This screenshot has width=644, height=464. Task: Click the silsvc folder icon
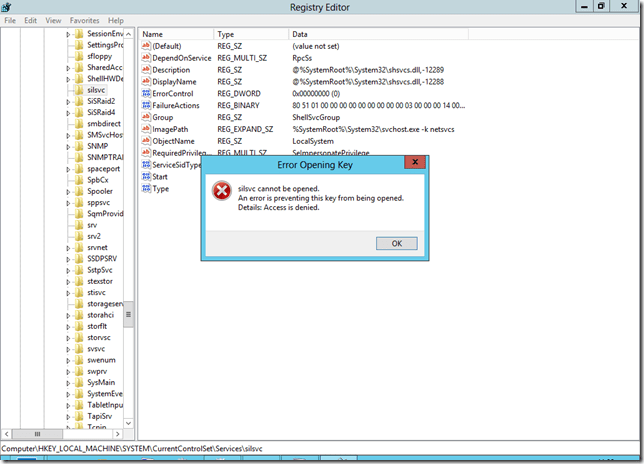pyautogui.click(x=79, y=90)
